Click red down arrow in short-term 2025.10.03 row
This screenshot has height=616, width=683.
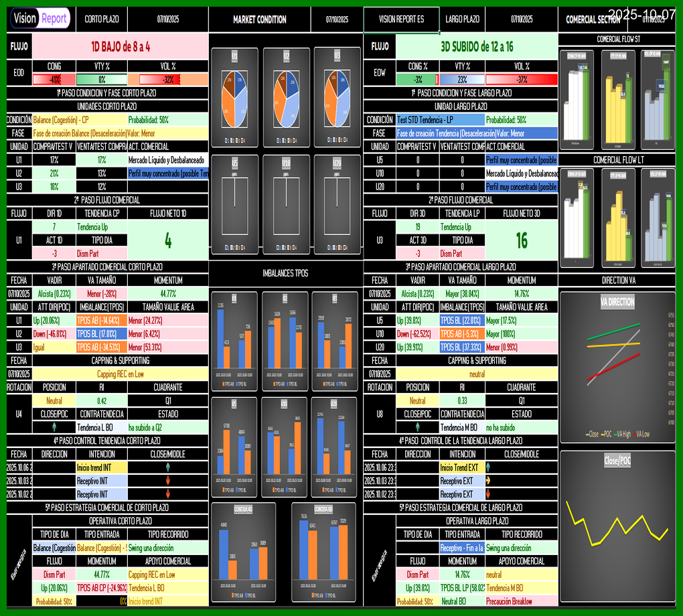pyautogui.click(x=167, y=481)
